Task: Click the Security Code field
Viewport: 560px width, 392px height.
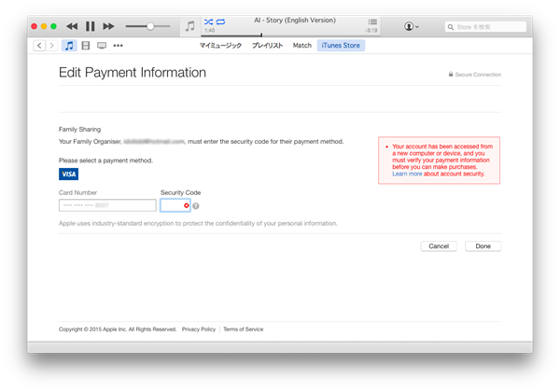Action: click(x=175, y=205)
